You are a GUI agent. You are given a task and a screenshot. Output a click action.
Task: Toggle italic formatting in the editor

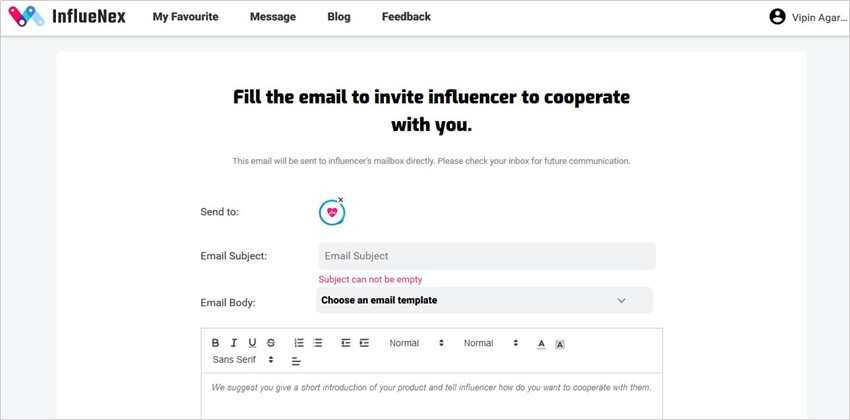pos(234,343)
